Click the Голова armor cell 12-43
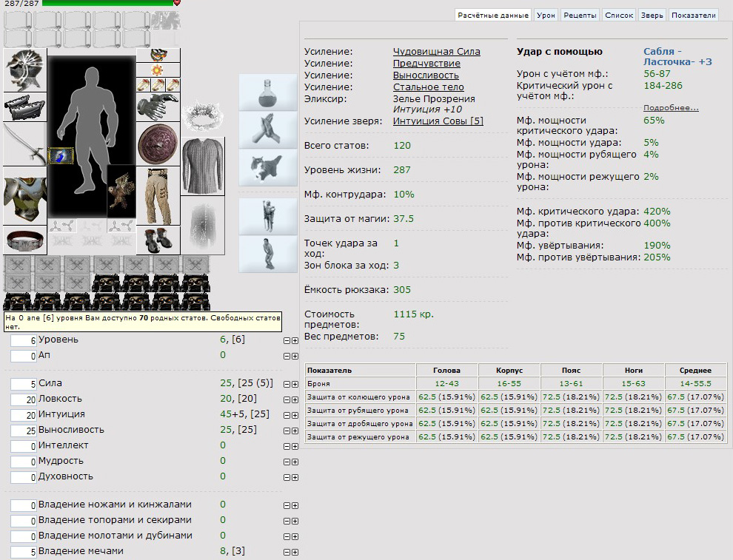Screen dimensions: 733x560 point(447,383)
